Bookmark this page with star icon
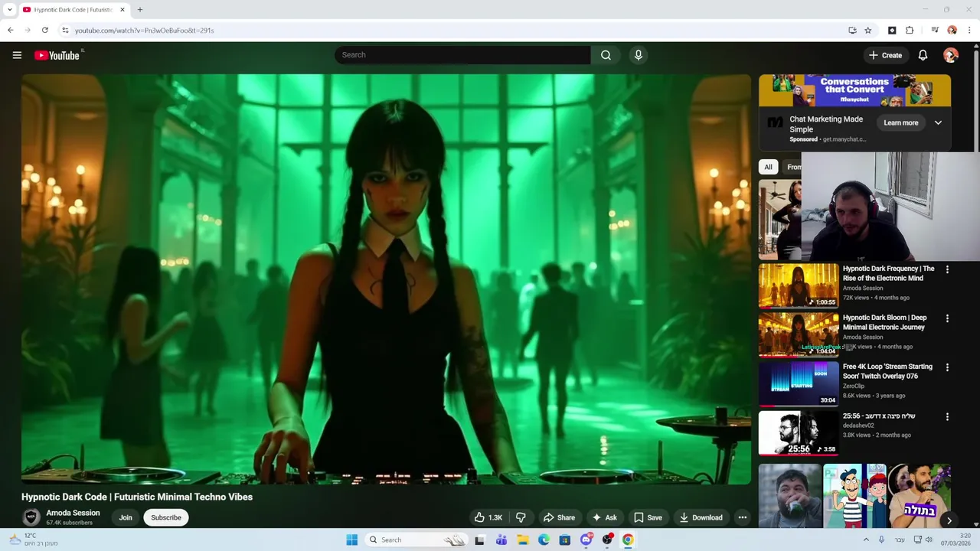This screenshot has width=980, height=551. pos(868,31)
